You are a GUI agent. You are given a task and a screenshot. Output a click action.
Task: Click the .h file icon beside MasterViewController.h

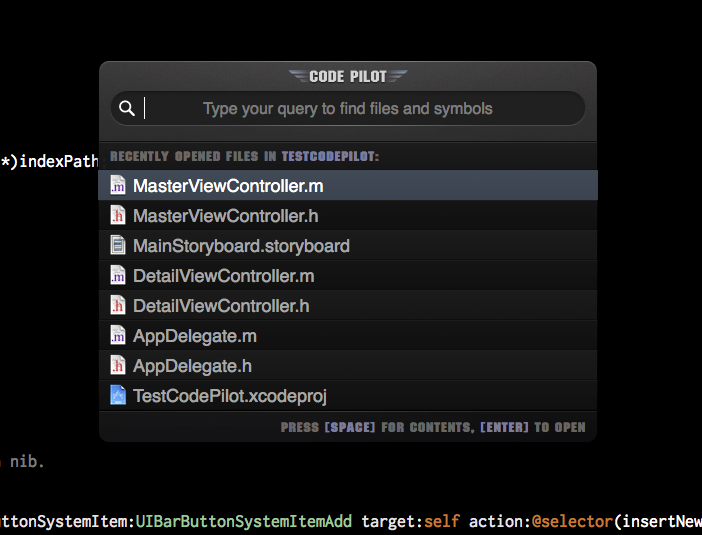click(118, 216)
